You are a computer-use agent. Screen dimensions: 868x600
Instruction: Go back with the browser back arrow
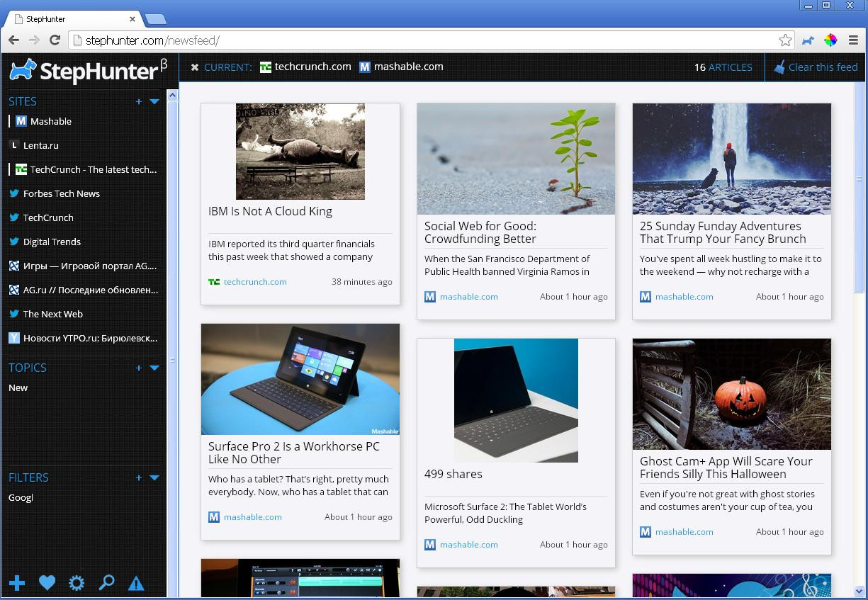(x=13, y=40)
